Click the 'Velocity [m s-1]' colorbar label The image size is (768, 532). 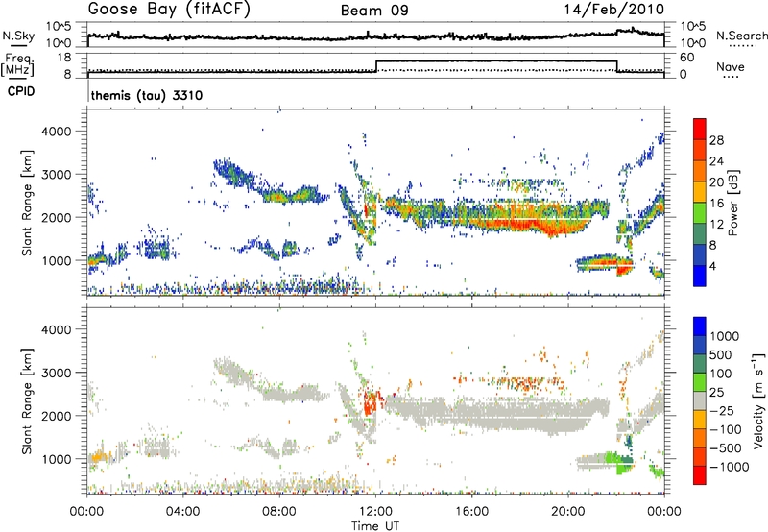point(758,400)
